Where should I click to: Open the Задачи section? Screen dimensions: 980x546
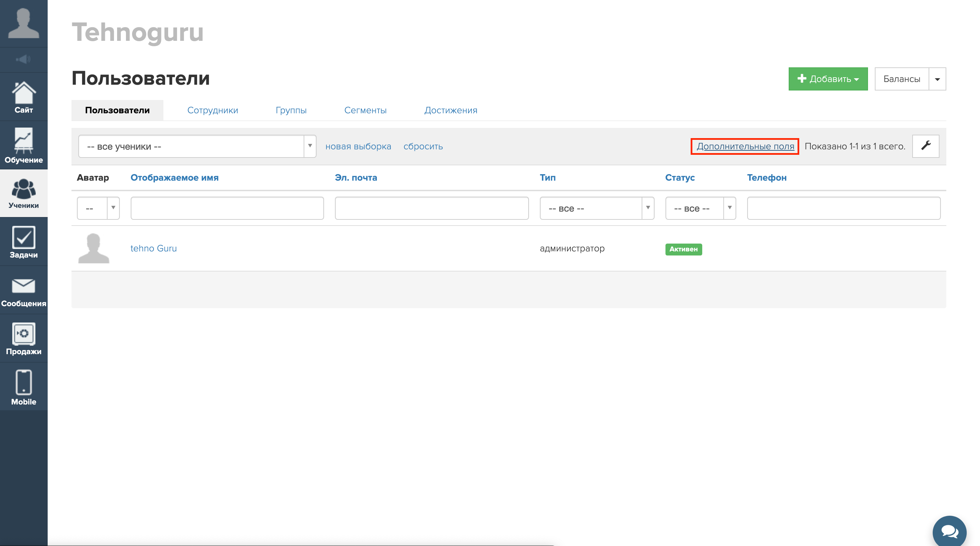(23, 242)
